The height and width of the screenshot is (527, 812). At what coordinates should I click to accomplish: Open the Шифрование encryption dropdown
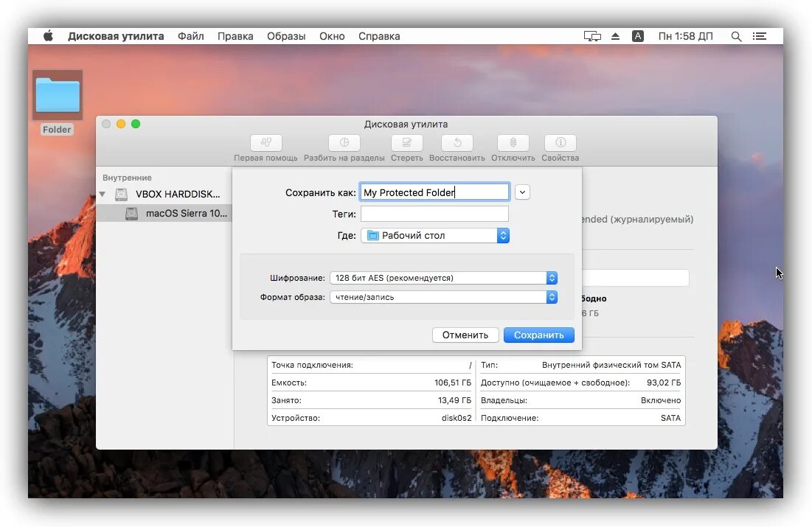(x=443, y=278)
